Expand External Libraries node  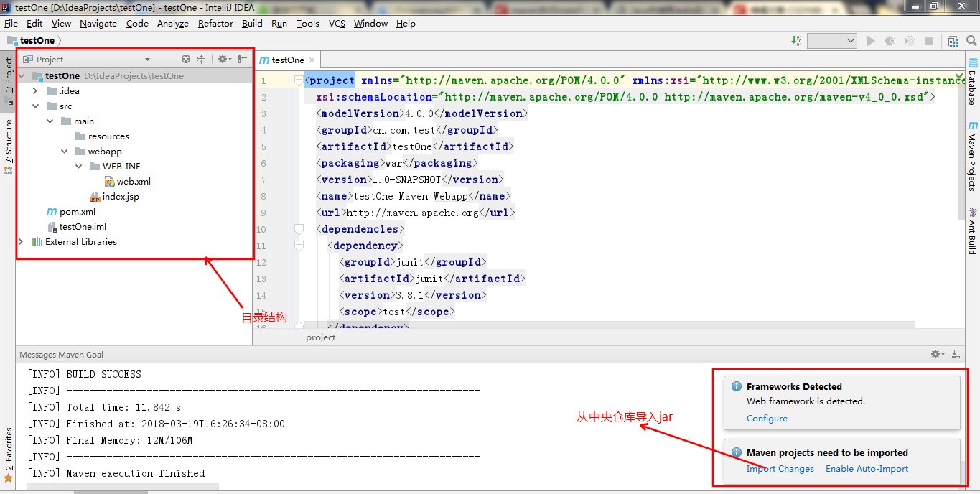pos(22,242)
